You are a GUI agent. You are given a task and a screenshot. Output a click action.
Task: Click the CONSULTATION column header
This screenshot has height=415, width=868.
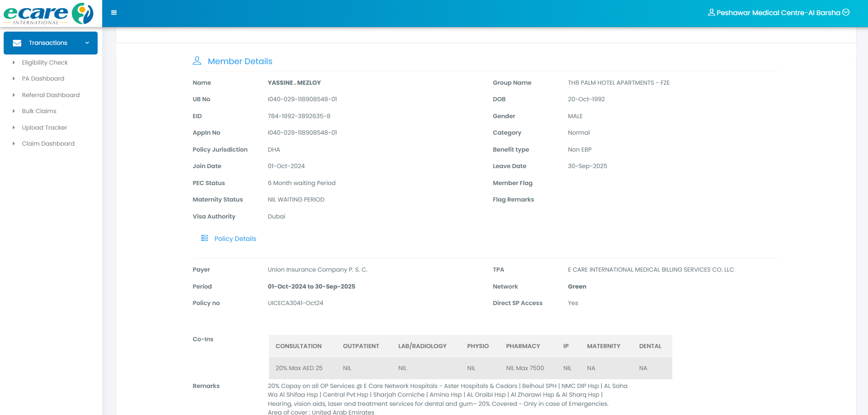click(x=298, y=346)
